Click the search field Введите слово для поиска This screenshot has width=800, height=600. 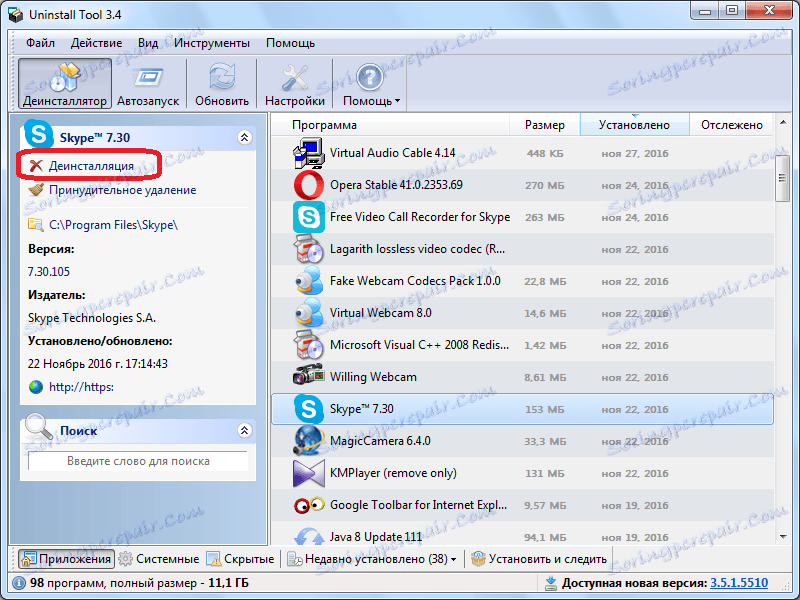tap(138, 461)
